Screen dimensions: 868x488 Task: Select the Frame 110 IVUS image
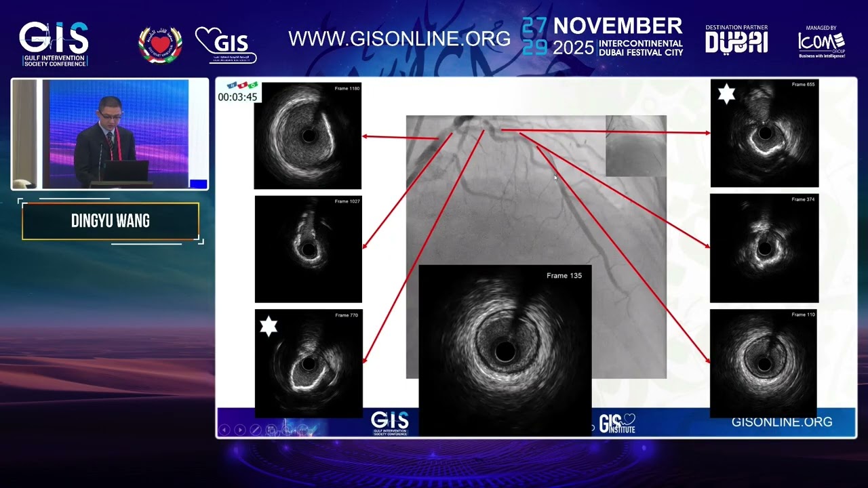(764, 363)
